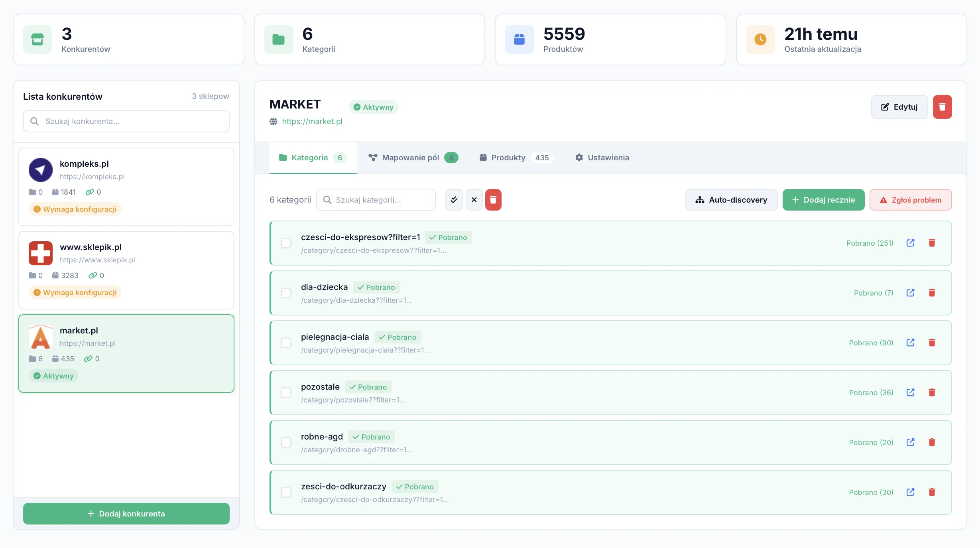
Task: Delete the MARKET competitor with red trash button
Action: click(942, 107)
